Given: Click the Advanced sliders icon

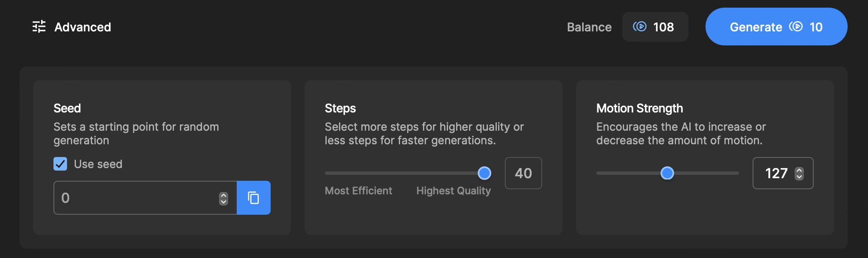Looking at the screenshot, I should [x=39, y=27].
